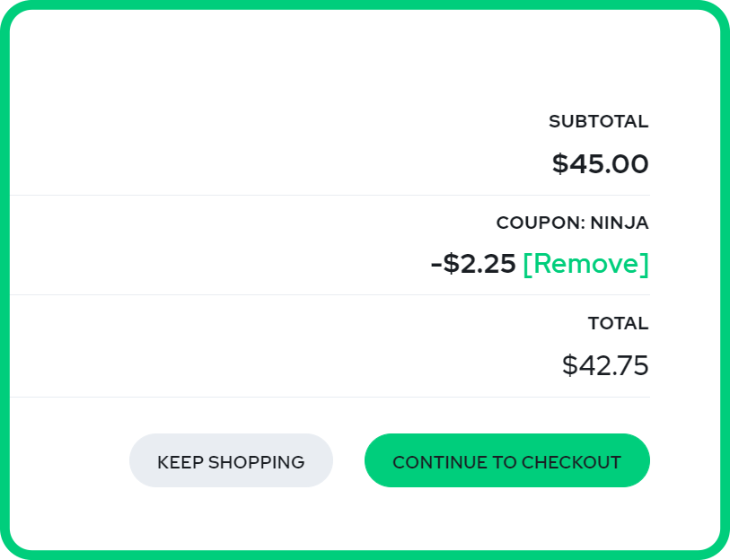Click the opening bracket of the Remove link
The height and width of the screenshot is (560, 730).
526,264
